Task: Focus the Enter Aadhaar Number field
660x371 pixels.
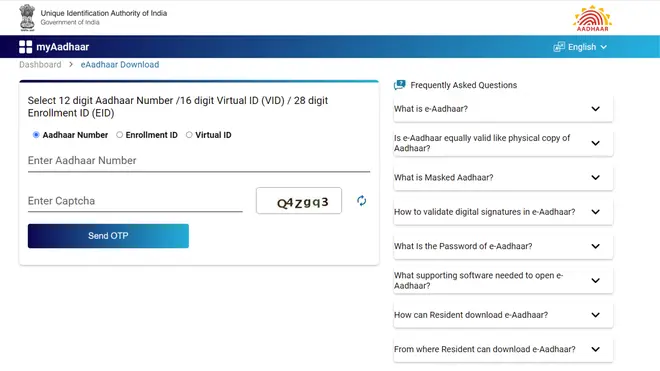Action: point(199,161)
